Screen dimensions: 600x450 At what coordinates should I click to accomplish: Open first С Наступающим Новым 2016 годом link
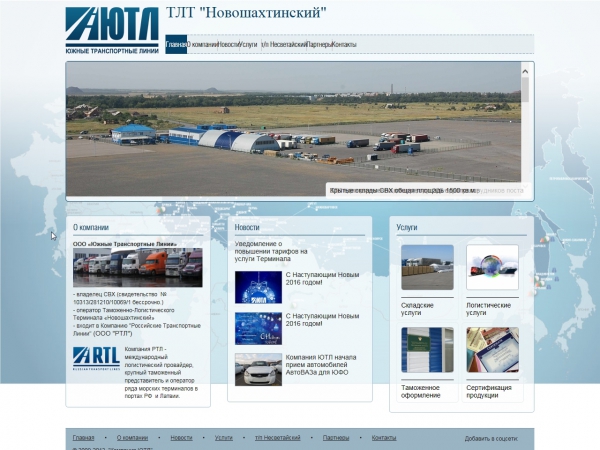coord(322,279)
